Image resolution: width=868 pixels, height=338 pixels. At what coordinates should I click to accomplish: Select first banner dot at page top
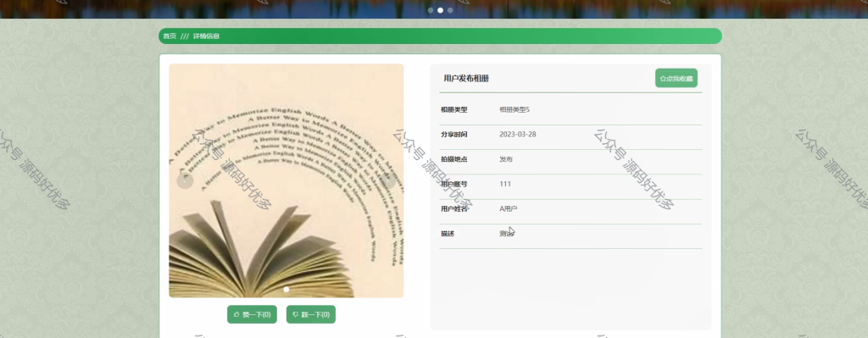click(x=431, y=10)
